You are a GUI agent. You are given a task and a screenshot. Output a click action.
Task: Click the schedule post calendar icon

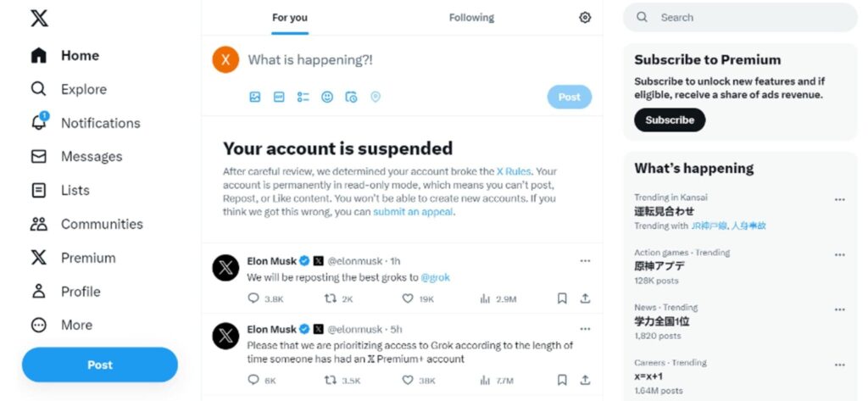tap(351, 97)
